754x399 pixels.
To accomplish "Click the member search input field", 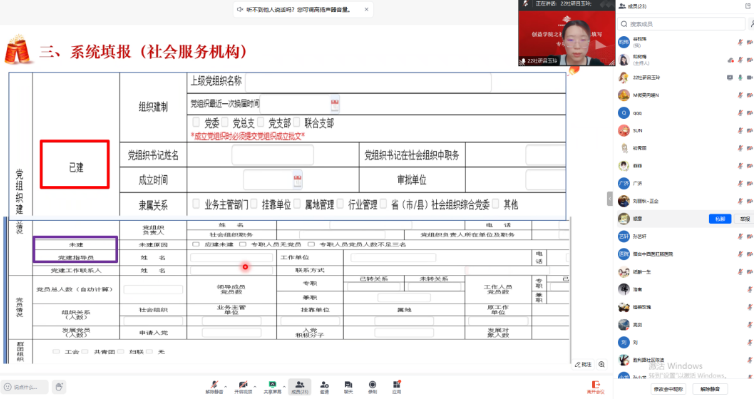I will [682, 24].
